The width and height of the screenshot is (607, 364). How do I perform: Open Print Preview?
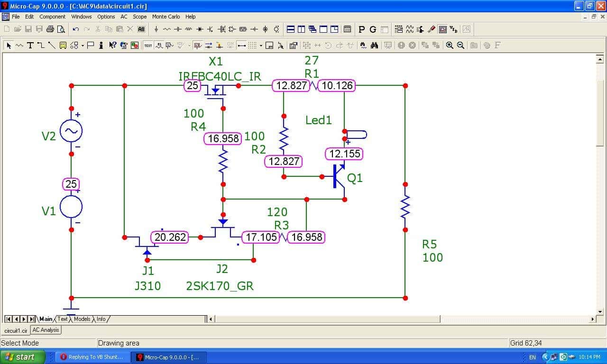click(x=61, y=29)
